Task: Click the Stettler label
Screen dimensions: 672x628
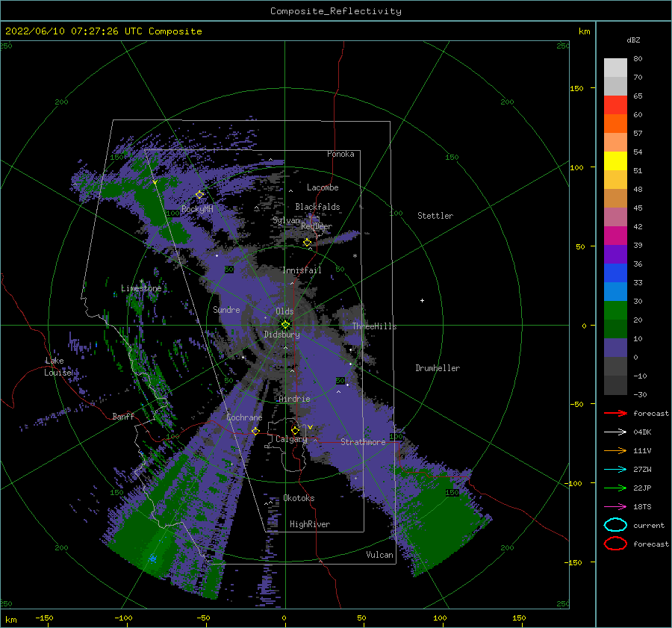Action: pyautogui.click(x=435, y=216)
